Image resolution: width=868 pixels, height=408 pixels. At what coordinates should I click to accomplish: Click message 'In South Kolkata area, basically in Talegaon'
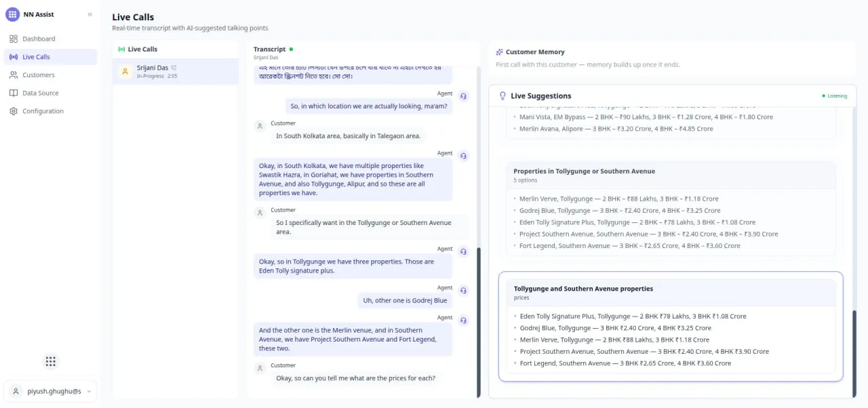[349, 136]
